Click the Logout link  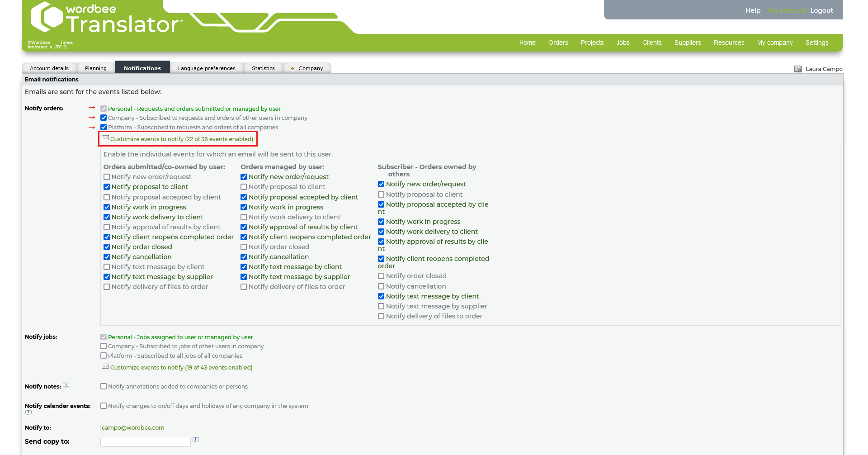coord(821,10)
